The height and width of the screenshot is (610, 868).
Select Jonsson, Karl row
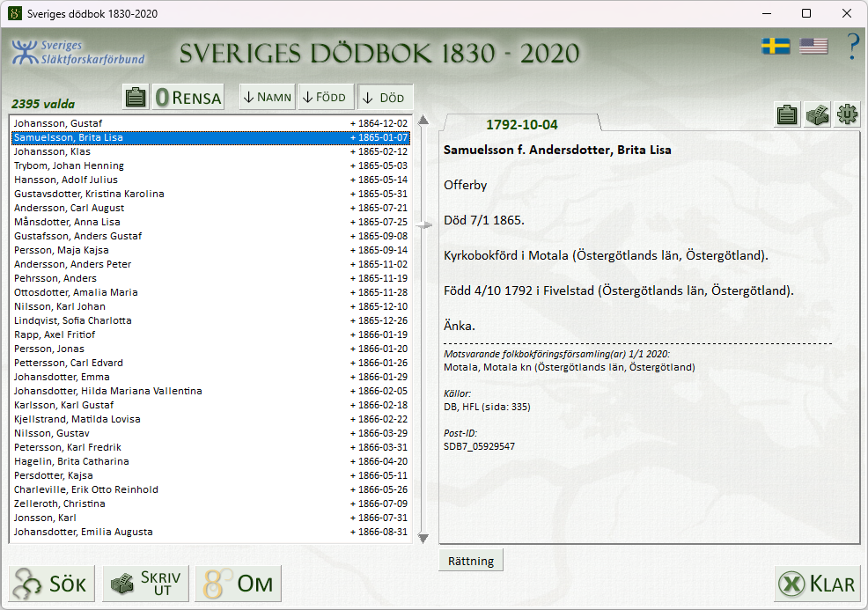pyautogui.click(x=210, y=518)
